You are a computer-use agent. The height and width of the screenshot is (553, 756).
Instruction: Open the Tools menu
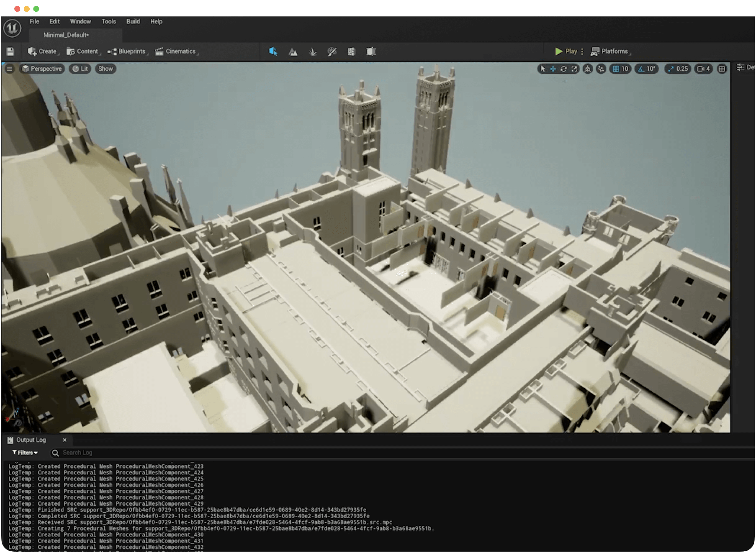point(108,21)
